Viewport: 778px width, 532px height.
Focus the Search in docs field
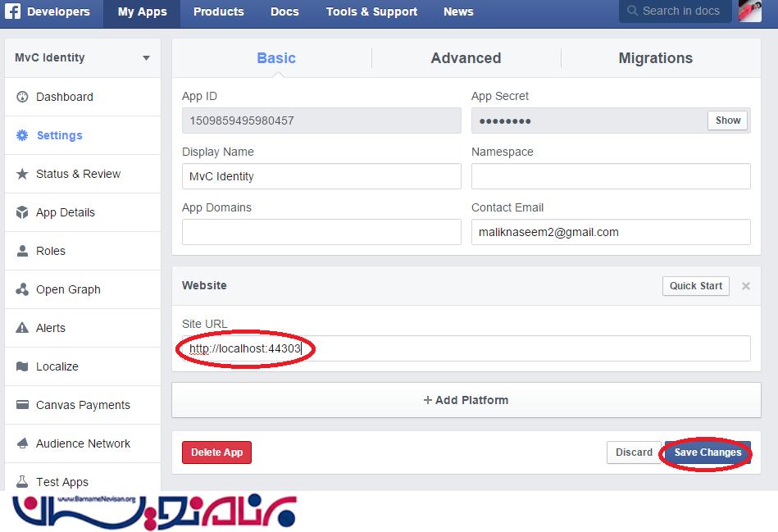[x=676, y=11]
